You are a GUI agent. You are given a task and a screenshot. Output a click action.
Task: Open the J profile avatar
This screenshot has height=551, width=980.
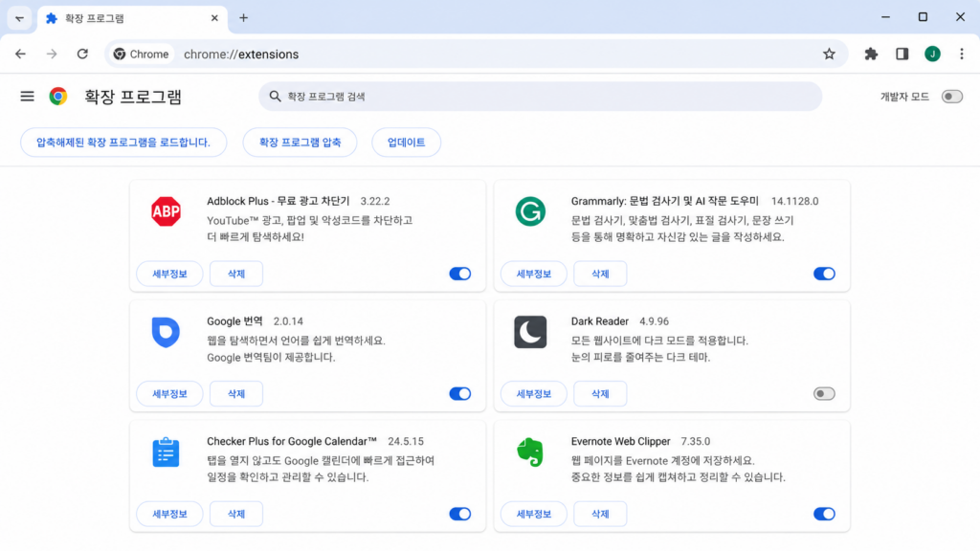click(932, 55)
